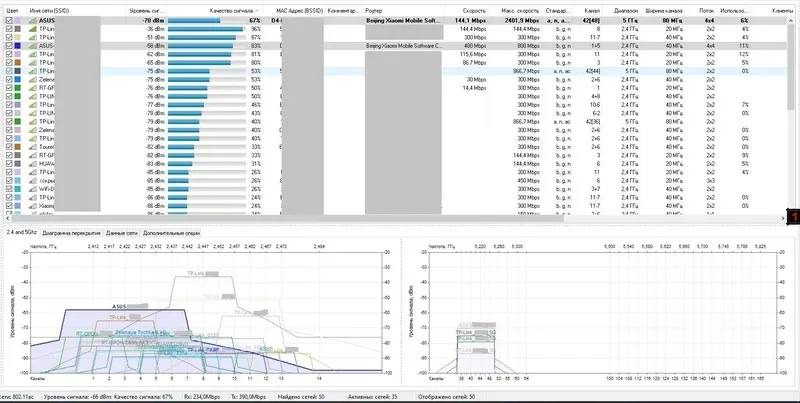Click signal icon of the 96% quality network
This screenshot has height=403, width=800.
click(x=33, y=29)
